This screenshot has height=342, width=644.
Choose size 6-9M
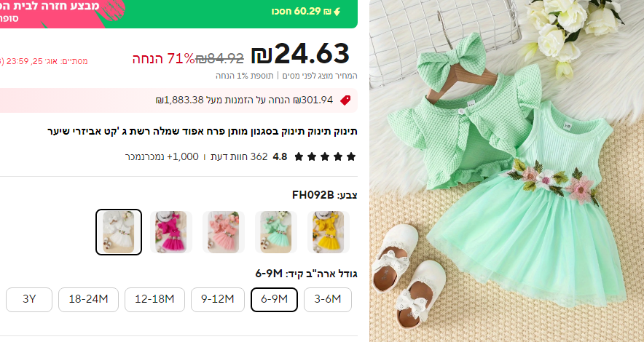pos(274,299)
